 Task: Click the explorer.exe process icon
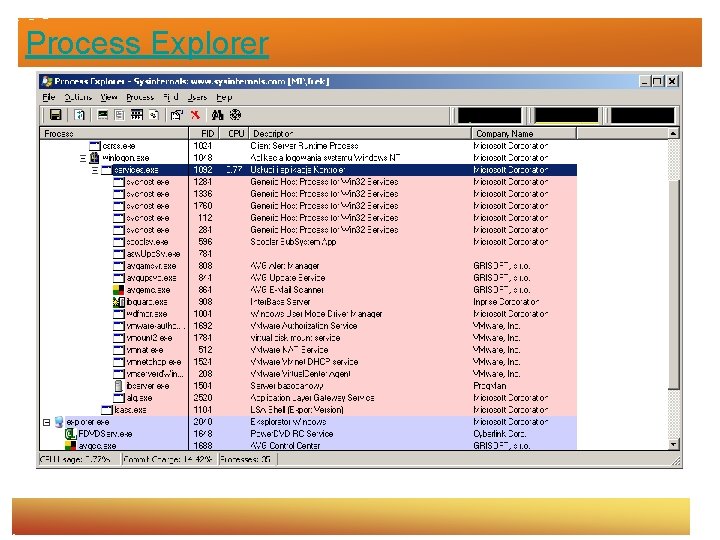(x=59, y=422)
